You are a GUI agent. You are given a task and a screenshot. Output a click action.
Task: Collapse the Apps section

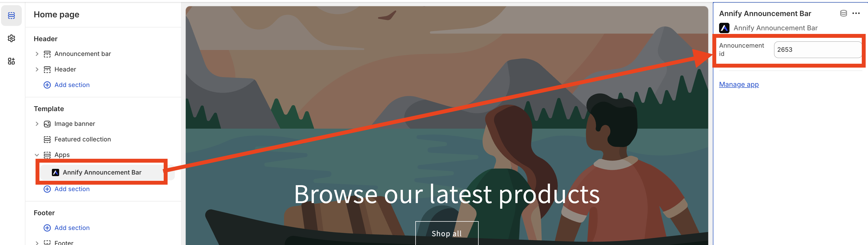[37, 155]
